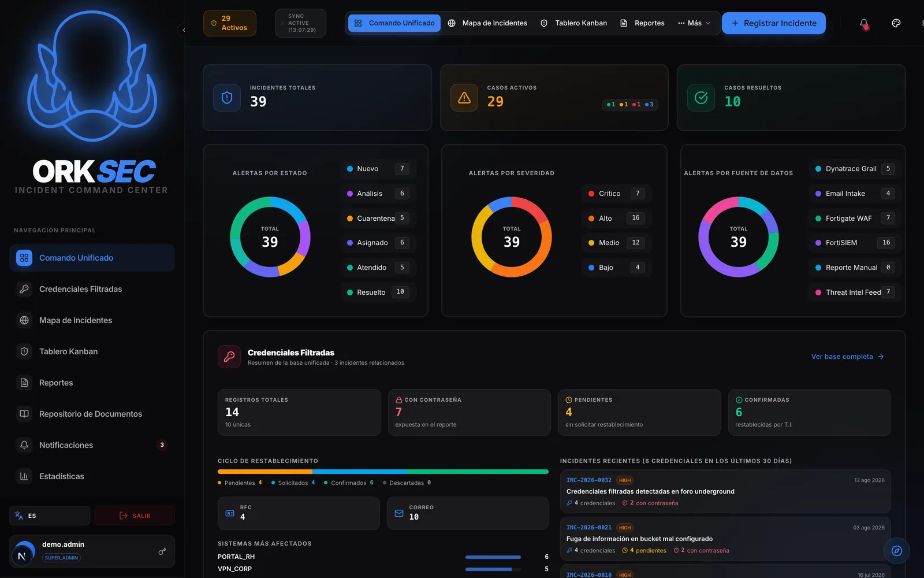The height and width of the screenshot is (578, 924).
Task: Select Análisis legend item
Action: tap(378, 194)
